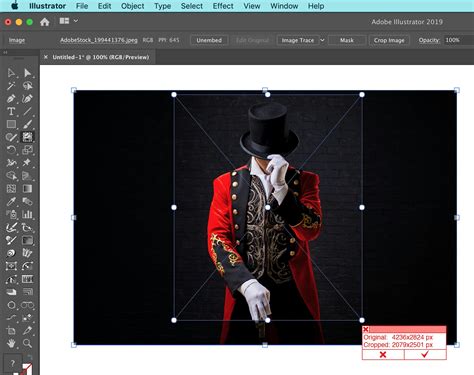Expand the Image Trace preset arrow
Image resolution: width=474 pixels, height=375 pixels.
coord(322,40)
